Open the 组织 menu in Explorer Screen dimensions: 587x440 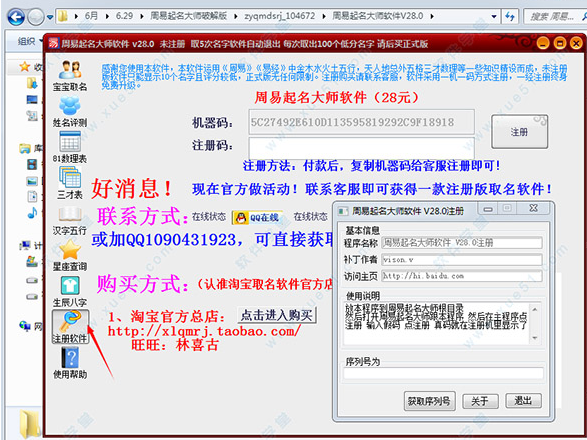30,41
